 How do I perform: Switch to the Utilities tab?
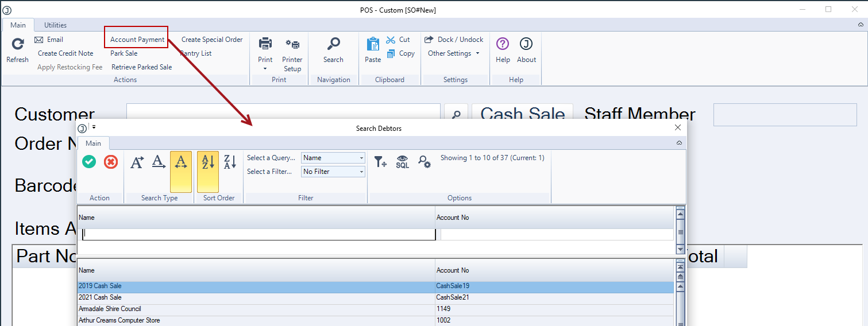[56, 25]
